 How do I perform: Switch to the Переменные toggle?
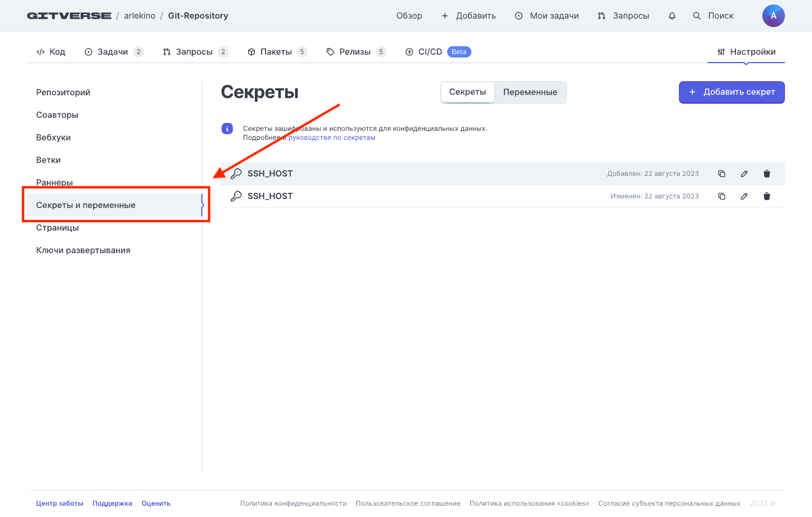point(529,92)
